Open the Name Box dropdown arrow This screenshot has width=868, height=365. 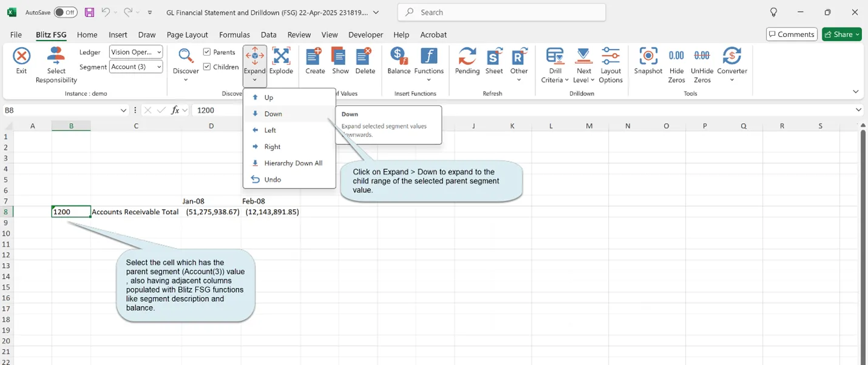pyautogui.click(x=123, y=110)
